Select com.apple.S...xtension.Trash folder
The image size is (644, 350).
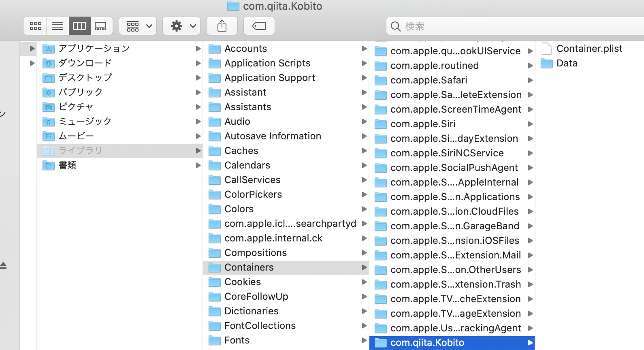[452, 284]
